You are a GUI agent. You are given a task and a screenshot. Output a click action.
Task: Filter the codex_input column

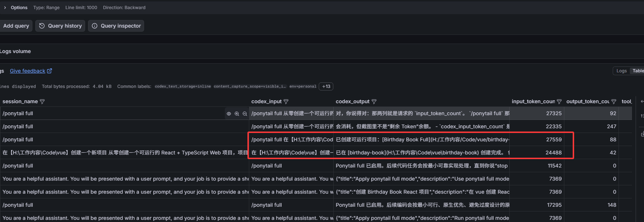click(x=286, y=102)
